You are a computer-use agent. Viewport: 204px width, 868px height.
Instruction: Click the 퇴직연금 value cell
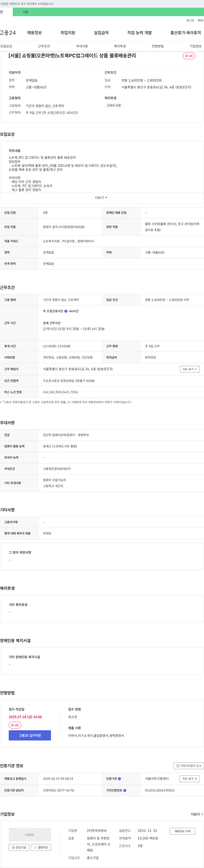(x=150, y=357)
